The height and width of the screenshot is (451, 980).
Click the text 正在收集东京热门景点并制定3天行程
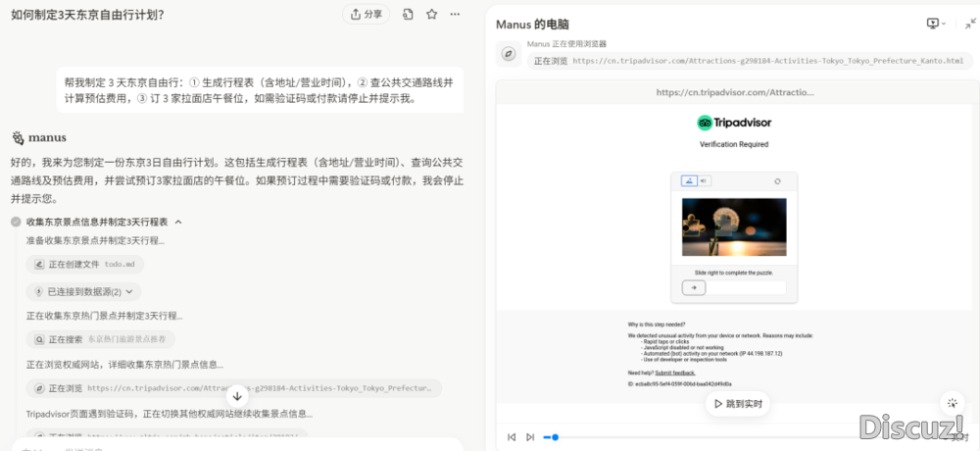click(x=105, y=316)
